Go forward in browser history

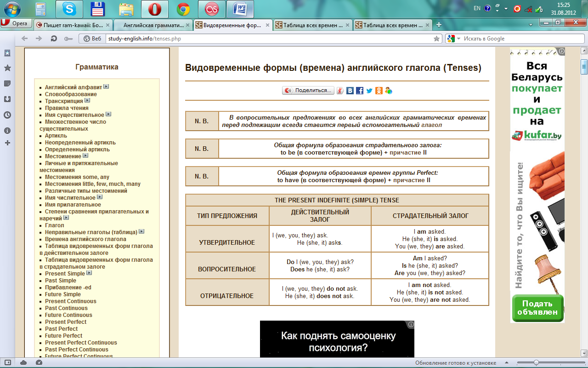39,39
